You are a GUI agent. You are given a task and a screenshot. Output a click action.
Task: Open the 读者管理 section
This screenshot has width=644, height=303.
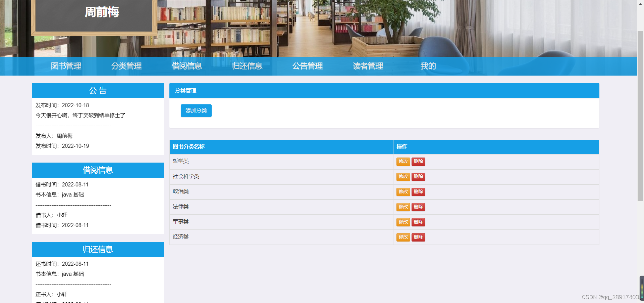(x=368, y=66)
